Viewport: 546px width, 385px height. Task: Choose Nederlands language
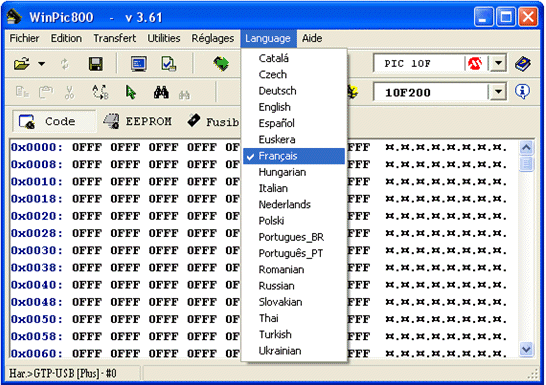click(294, 204)
